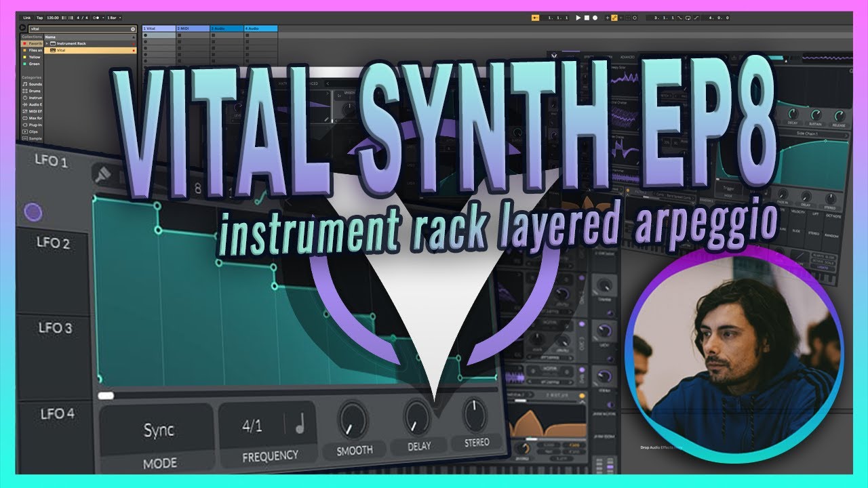The width and height of the screenshot is (868, 488).
Task: Click the envelope DECAY knob in Vital
Action: click(x=793, y=114)
